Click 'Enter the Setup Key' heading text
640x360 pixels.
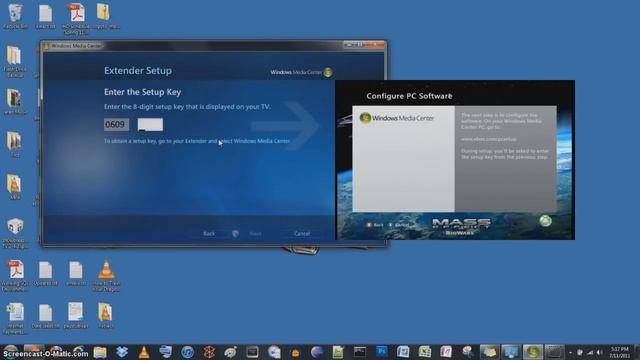[142, 92]
